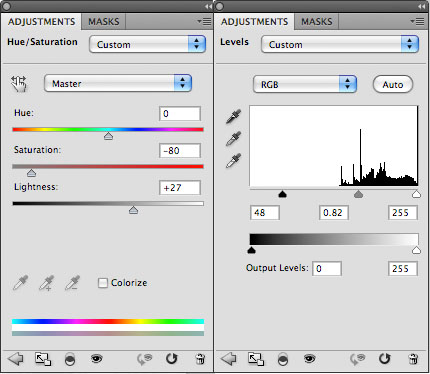
Task: Click the highlight input field showing 255
Action: coord(403,213)
